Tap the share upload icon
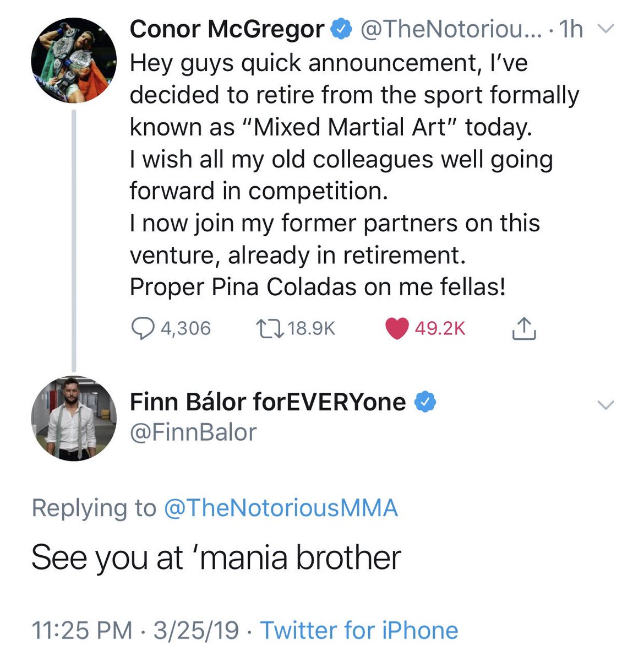Viewport: 644px width, 661px height. tap(523, 329)
